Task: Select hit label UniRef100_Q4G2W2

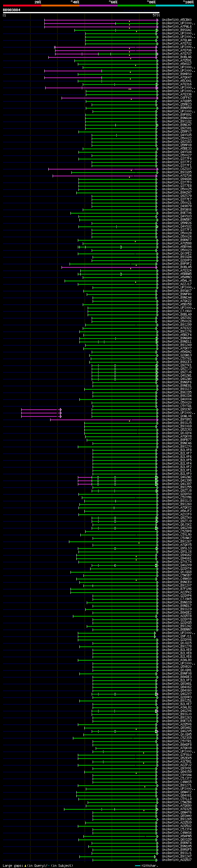Action: tap(176, 477)
